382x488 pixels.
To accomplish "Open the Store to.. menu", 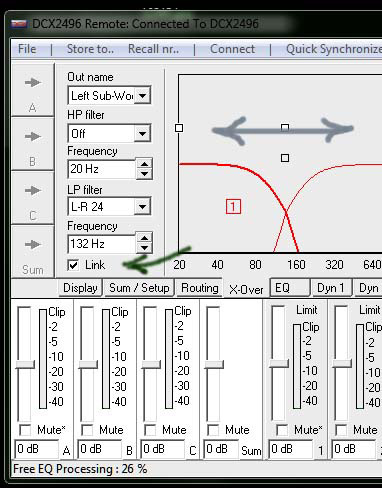I will 91,49.
